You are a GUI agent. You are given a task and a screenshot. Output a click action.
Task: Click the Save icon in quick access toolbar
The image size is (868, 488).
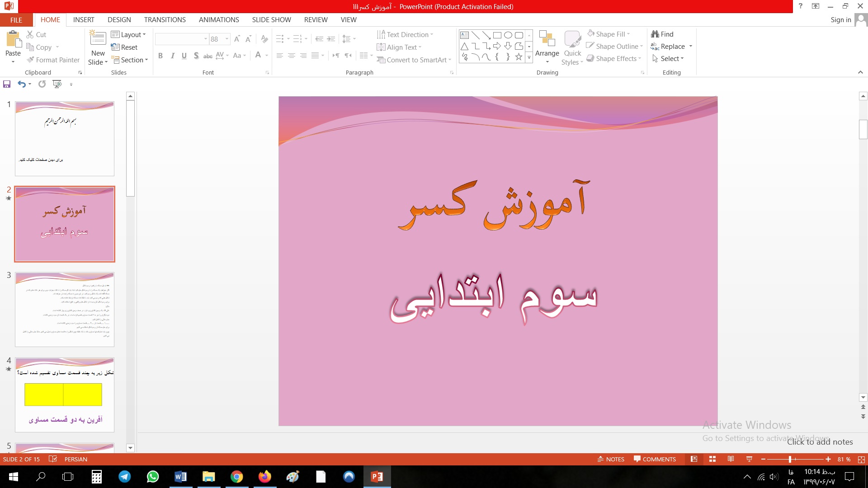click(x=7, y=84)
